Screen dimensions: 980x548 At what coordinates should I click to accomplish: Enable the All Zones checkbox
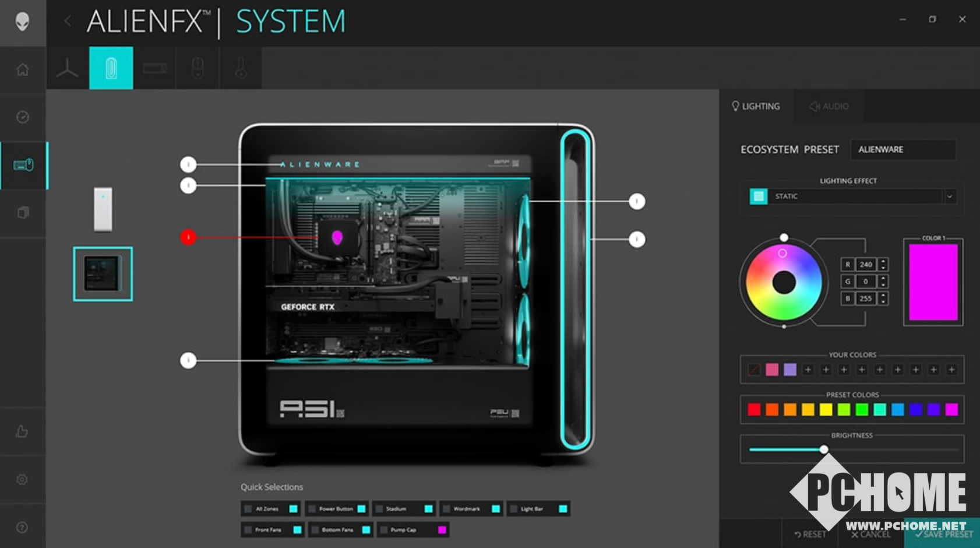coord(248,509)
